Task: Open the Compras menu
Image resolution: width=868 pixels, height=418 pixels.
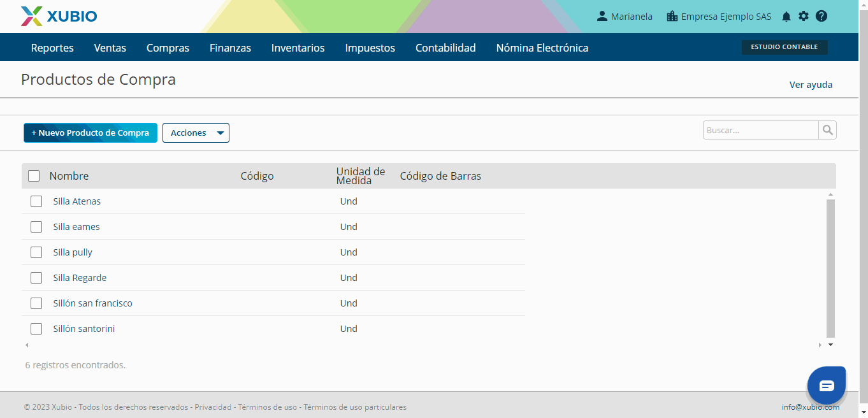Action: (x=168, y=48)
